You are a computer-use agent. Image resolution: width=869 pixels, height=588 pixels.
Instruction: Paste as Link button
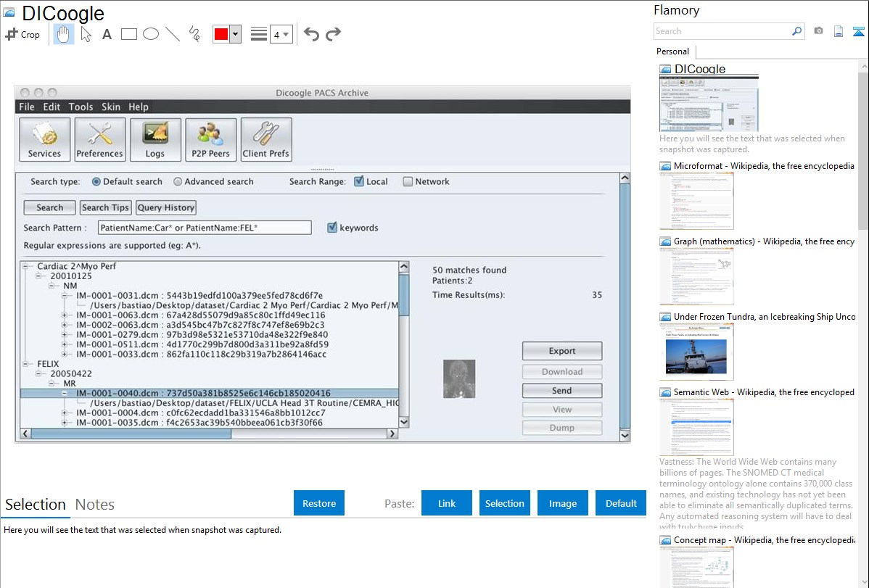point(447,503)
